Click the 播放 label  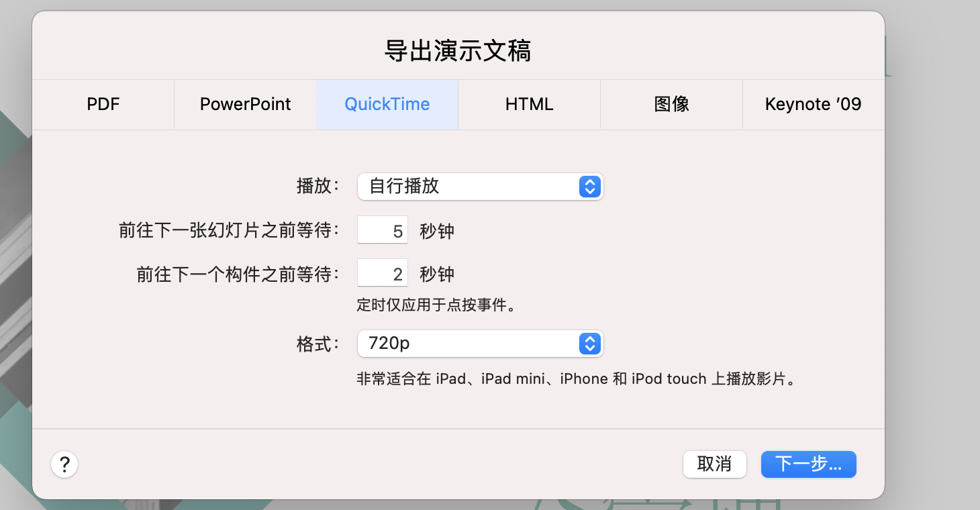pos(318,187)
